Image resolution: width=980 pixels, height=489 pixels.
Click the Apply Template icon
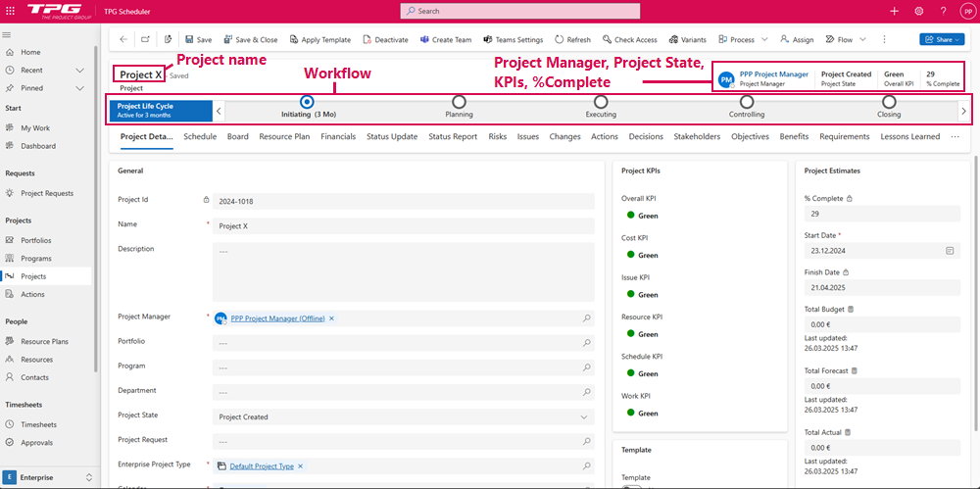[x=294, y=40]
